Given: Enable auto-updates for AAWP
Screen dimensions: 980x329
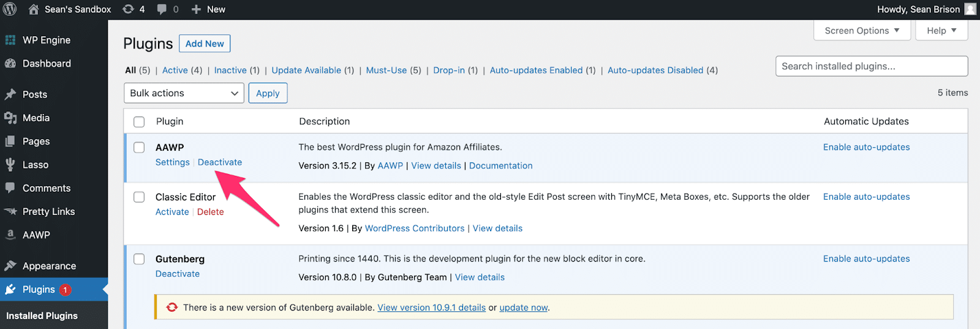Looking at the screenshot, I should coord(867,147).
